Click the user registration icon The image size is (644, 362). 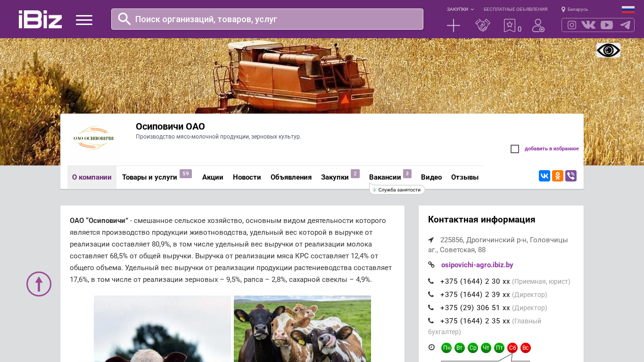[538, 25]
